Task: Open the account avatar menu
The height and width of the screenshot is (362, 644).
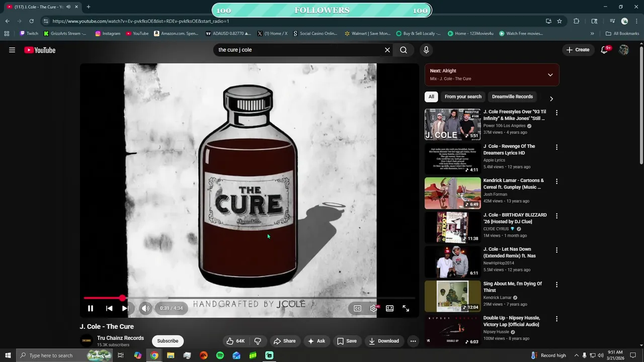Action: pos(624,50)
